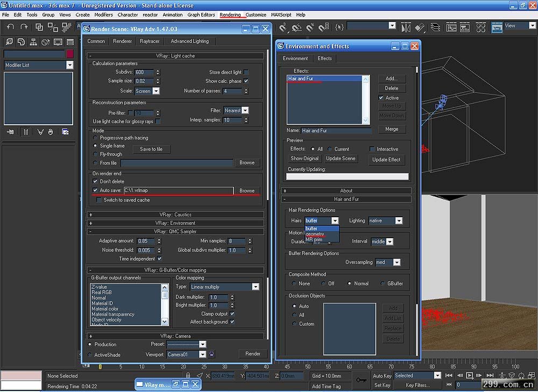
Task: Enable Switch to saved cache checkbox
Action: (99, 199)
